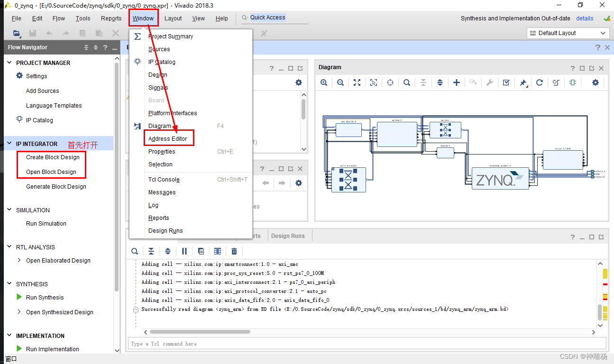This screenshot has height=364, width=614.
Task: Copy console text using the copy icon
Action: 201,251
